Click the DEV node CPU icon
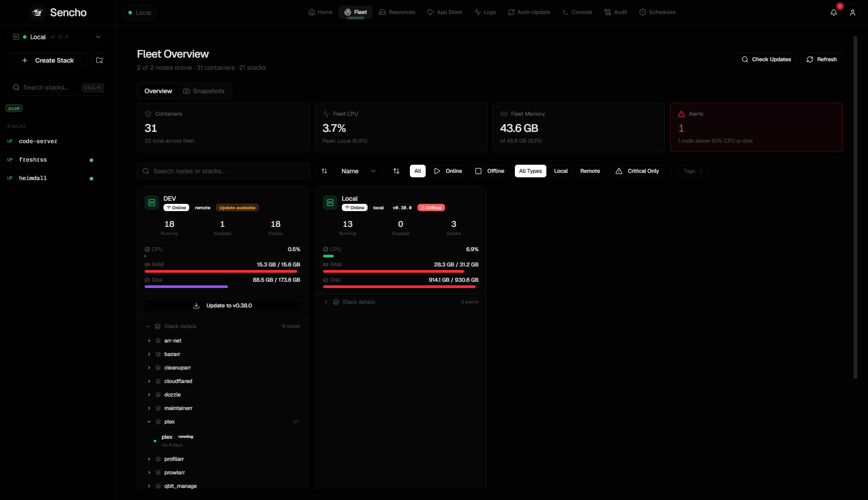Image resolution: width=868 pixels, height=500 pixels. pos(147,249)
